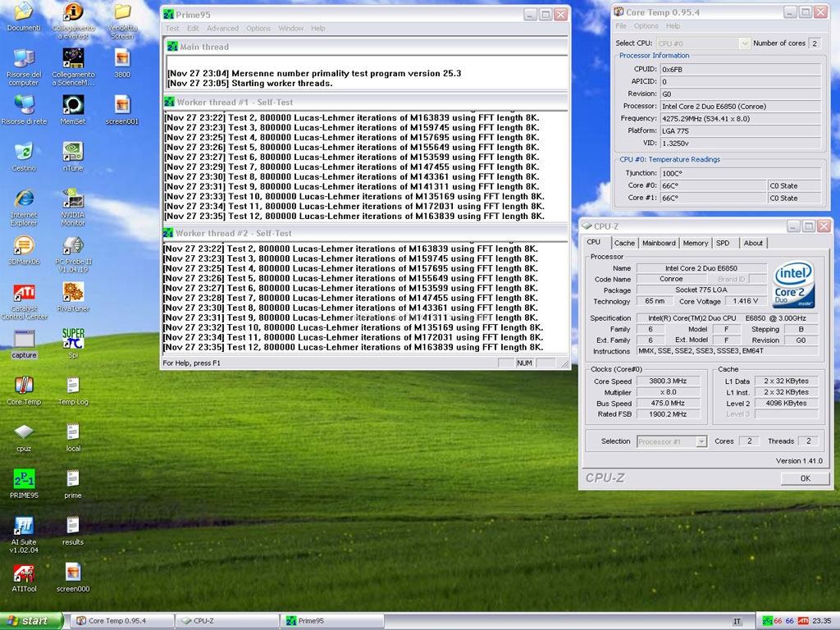Open the Windows Start menu
The image size is (840, 630).
tap(30, 621)
